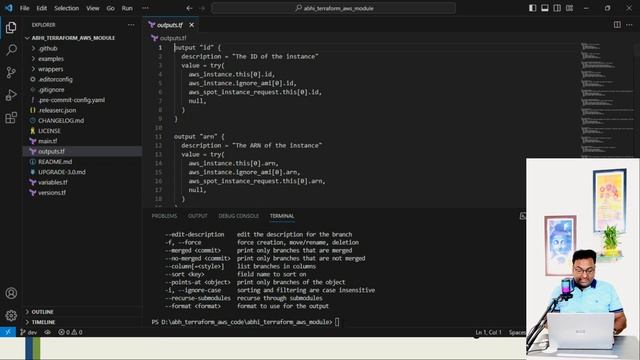Open the Customize Layout icon
Image resolution: width=640 pixels, height=360 pixels.
569,8
